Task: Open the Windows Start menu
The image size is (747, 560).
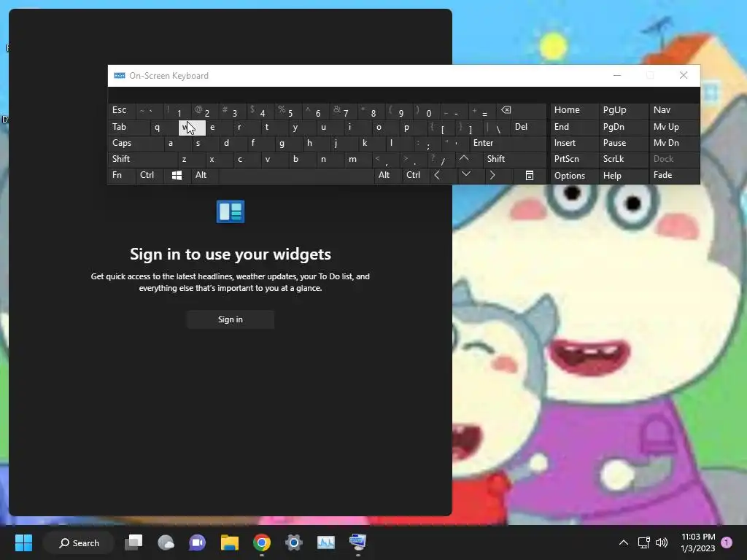Action: pyautogui.click(x=23, y=542)
